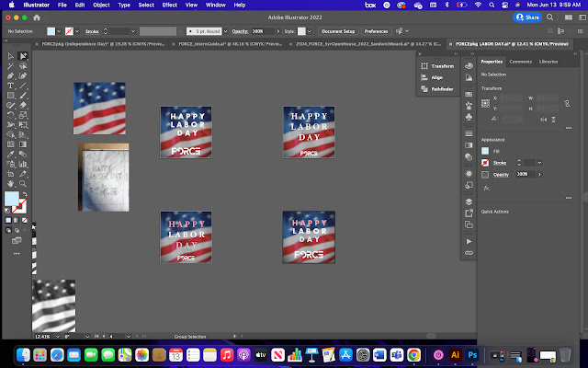
Task: Open the Effect menu
Action: click(169, 5)
